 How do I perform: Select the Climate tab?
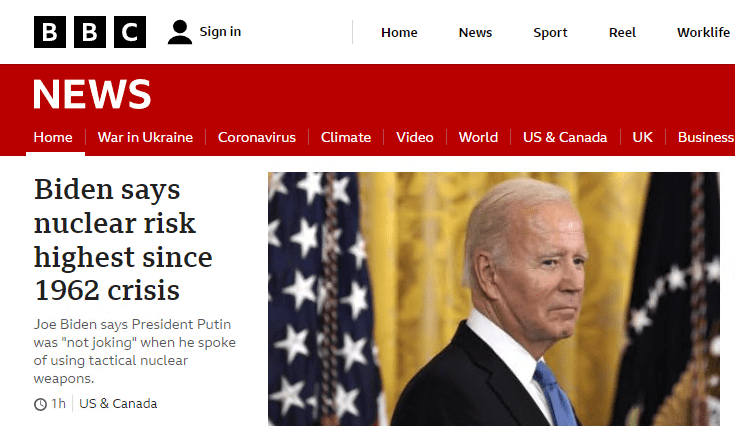346,137
